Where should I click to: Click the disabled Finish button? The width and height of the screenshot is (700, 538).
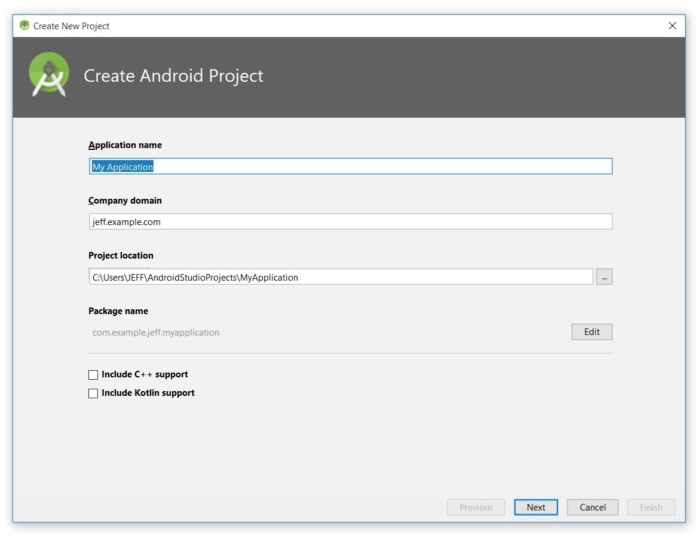pos(651,507)
